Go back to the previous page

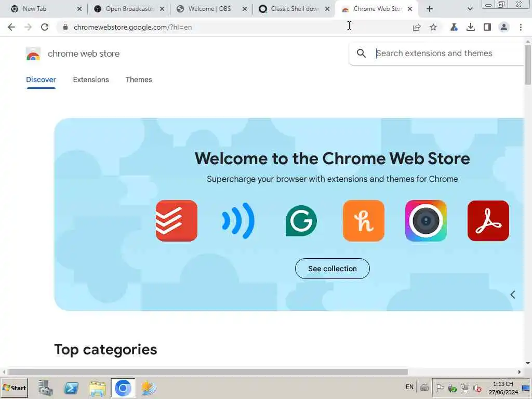point(11,27)
